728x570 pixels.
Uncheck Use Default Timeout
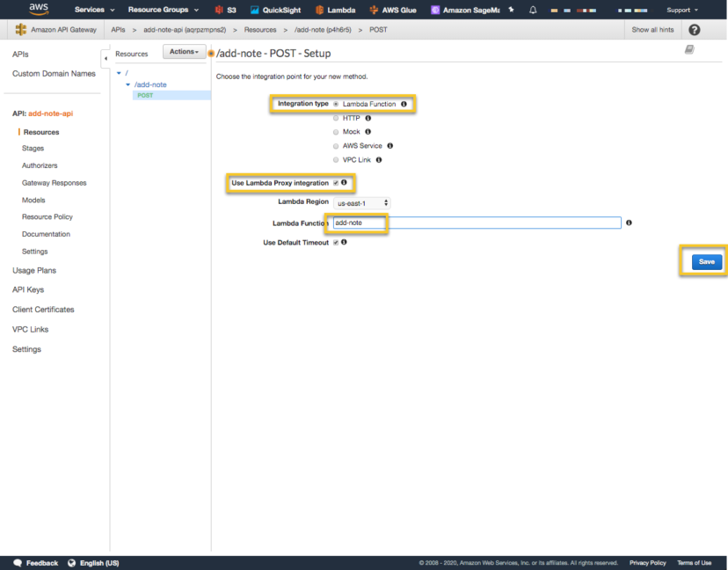coord(338,242)
